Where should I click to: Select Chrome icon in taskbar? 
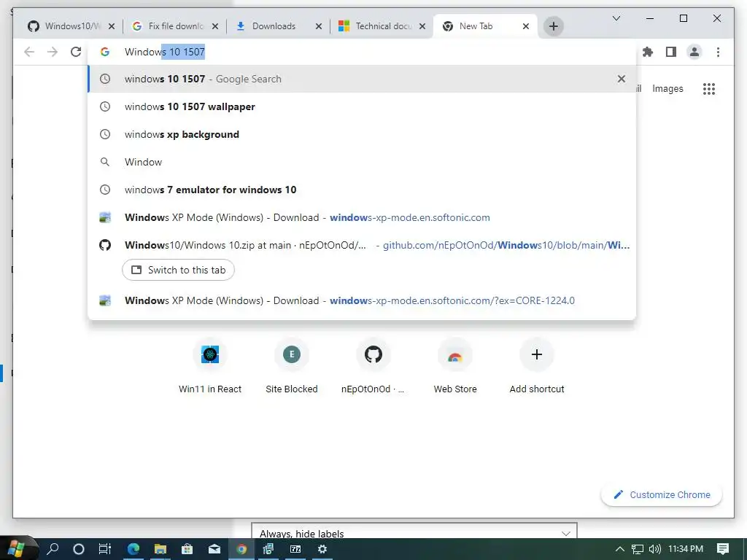pyautogui.click(x=241, y=549)
